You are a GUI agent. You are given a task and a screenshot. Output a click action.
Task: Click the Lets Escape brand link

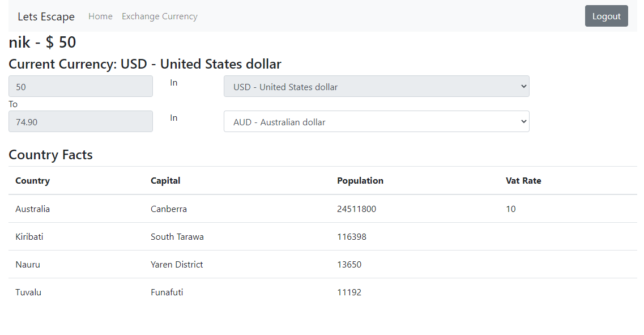click(46, 16)
